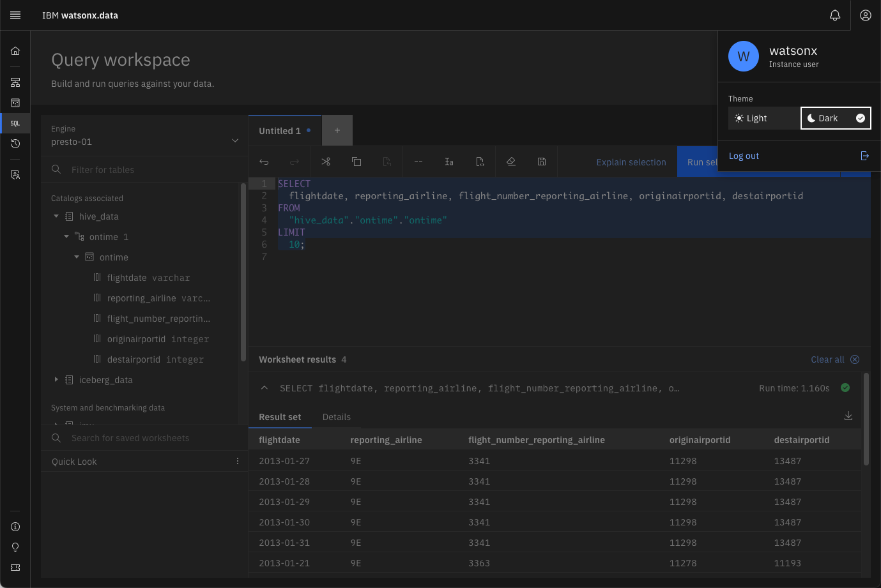This screenshot has width=881, height=588.
Task: Switch theme to Light
Action: tap(764, 118)
